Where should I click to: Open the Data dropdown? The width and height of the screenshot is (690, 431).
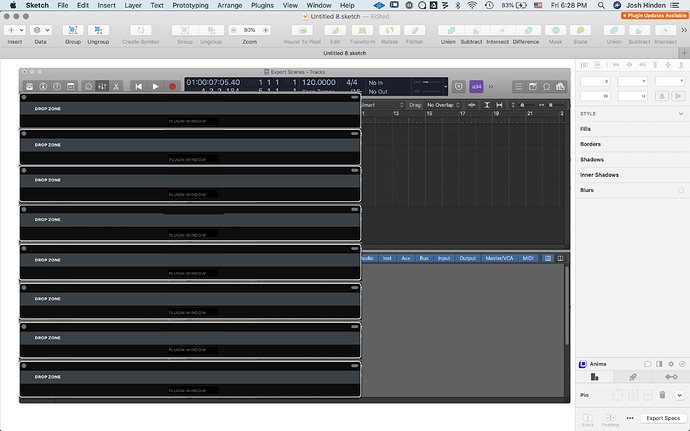[40, 30]
